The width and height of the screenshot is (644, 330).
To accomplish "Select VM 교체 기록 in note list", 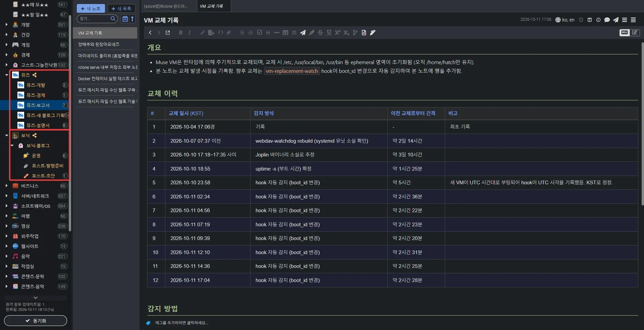I will 105,33.
